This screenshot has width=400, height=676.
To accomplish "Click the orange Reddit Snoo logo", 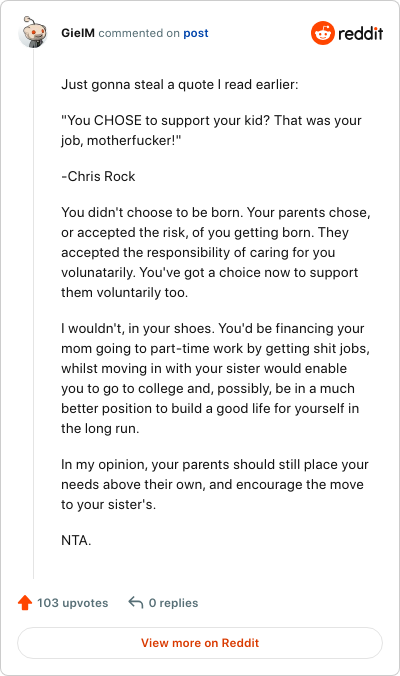I will (322, 33).
